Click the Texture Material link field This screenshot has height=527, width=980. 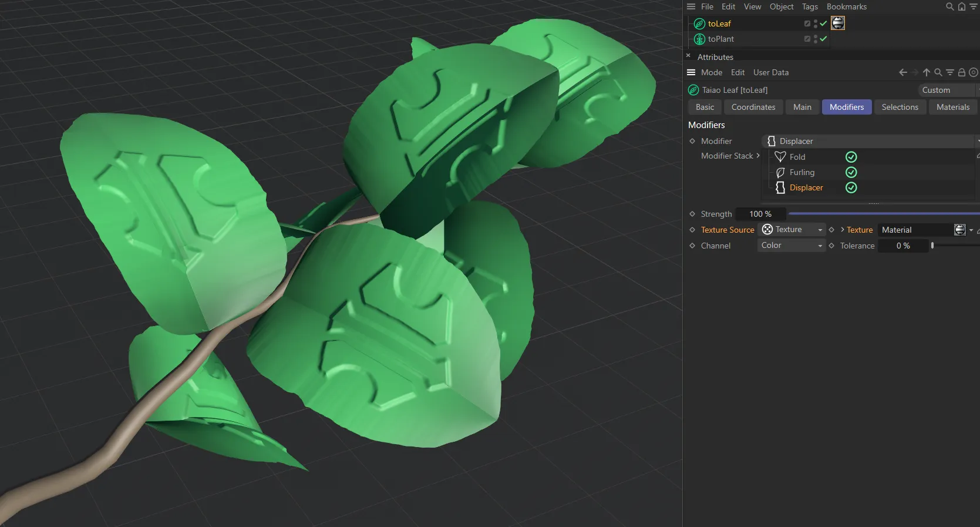pyautogui.click(x=916, y=230)
